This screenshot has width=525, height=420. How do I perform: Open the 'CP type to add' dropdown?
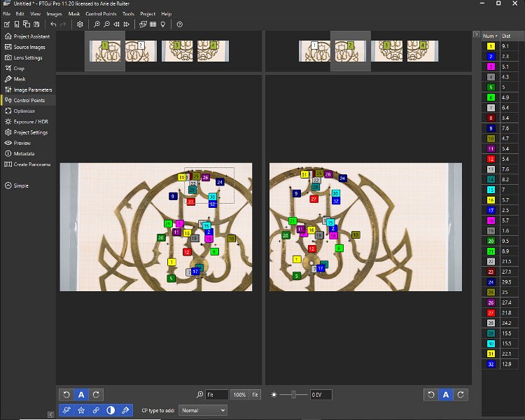point(203,410)
